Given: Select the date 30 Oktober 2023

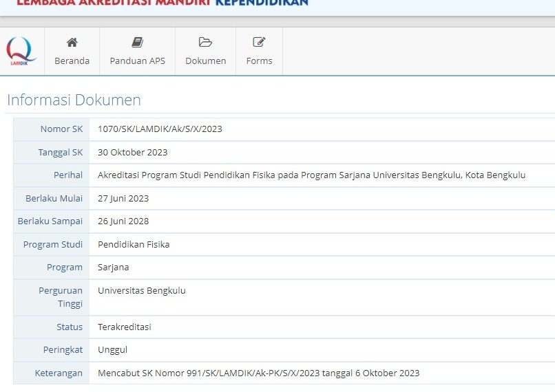Looking at the screenshot, I should (133, 153).
